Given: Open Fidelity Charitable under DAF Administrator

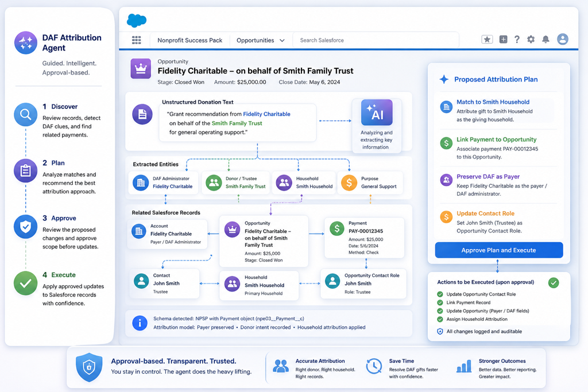Looking at the screenshot, I should (172, 187).
